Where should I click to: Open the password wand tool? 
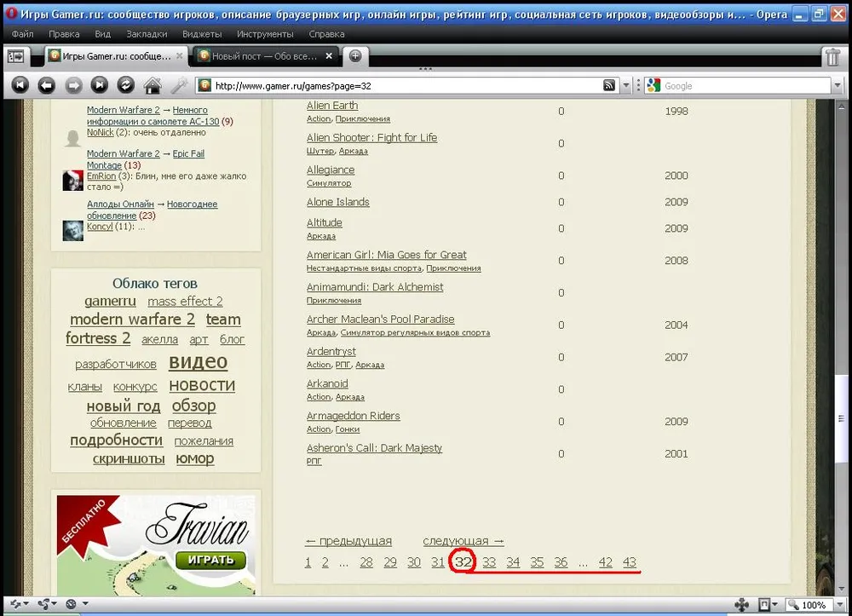pos(179,85)
